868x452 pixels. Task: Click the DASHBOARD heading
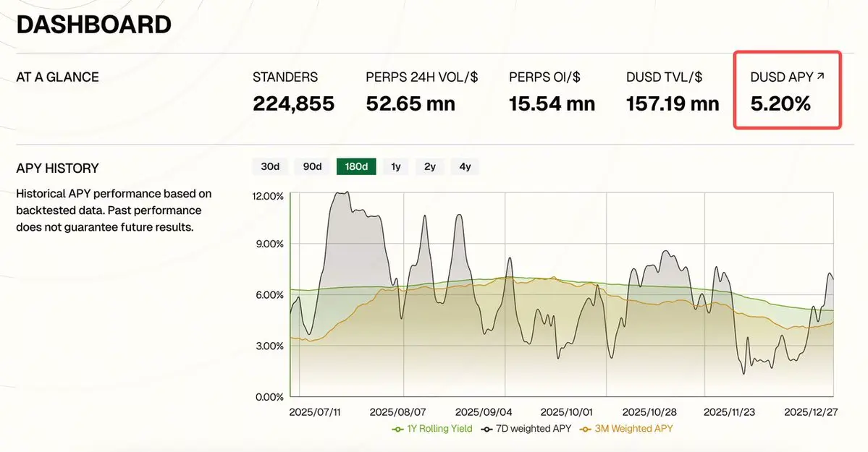[x=93, y=25]
